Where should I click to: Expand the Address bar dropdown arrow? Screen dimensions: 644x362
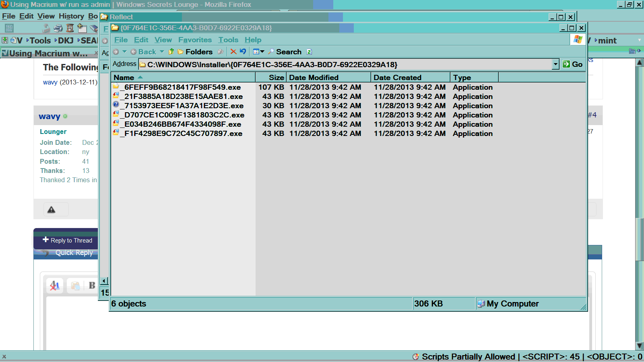click(555, 64)
